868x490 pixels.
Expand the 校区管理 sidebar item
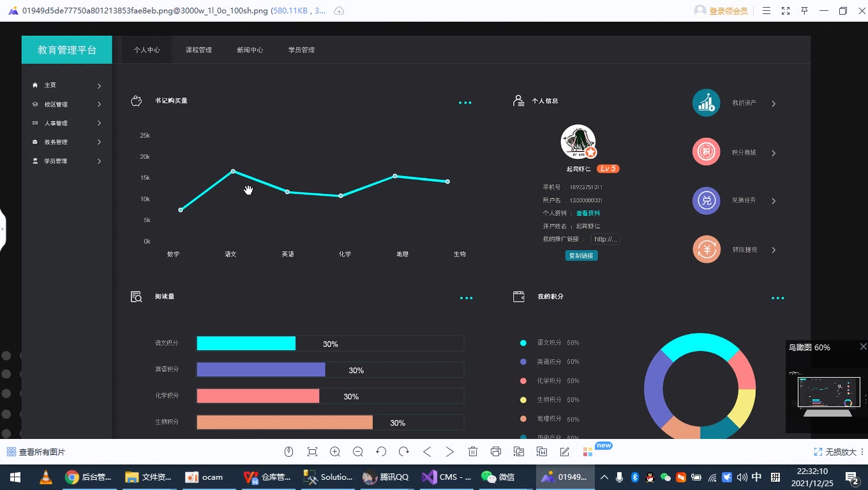[66, 104]
